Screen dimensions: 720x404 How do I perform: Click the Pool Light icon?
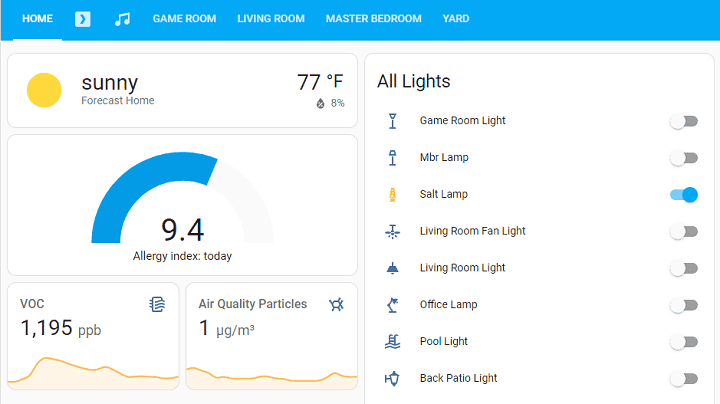tap(392, 342)
